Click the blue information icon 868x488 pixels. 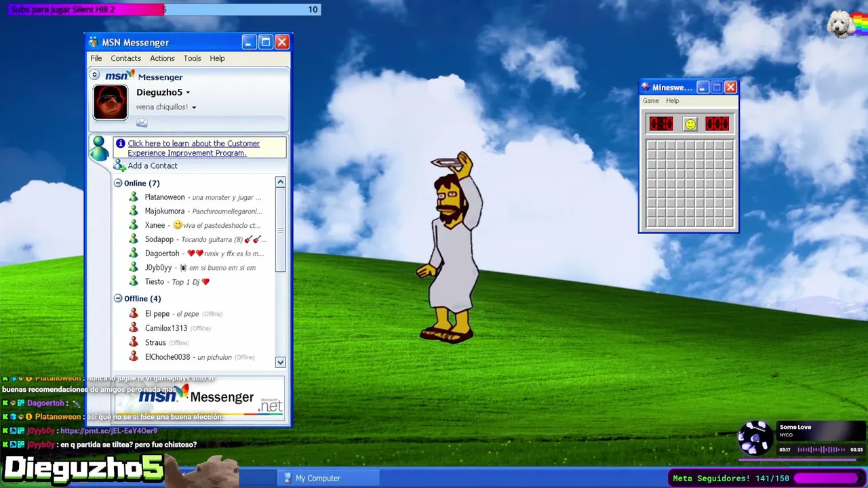pos(120,144)
